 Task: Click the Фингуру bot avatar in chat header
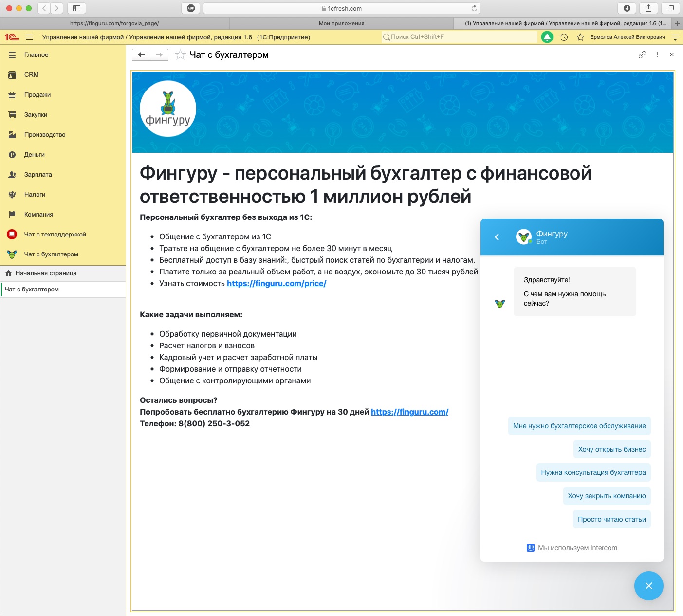pos(524,237)
